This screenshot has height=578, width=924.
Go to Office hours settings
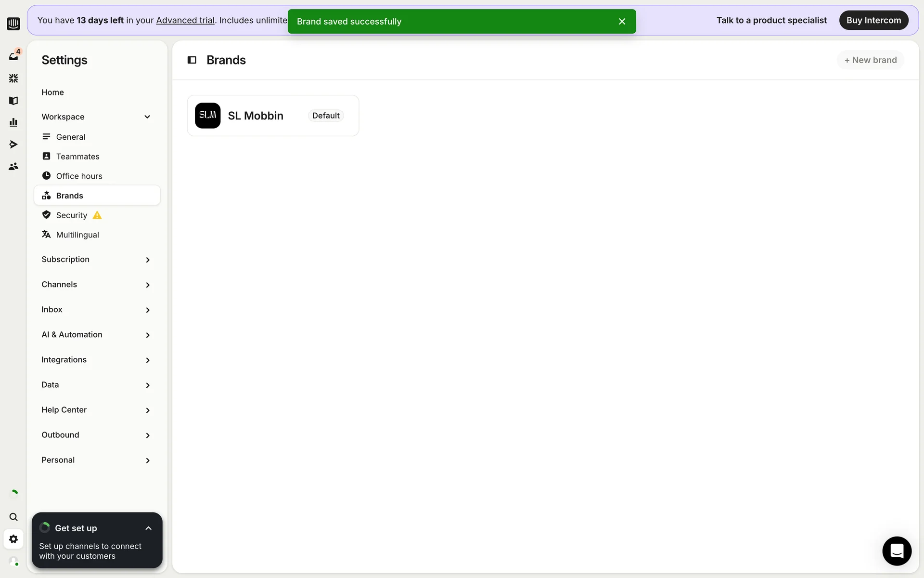(79, 176)
